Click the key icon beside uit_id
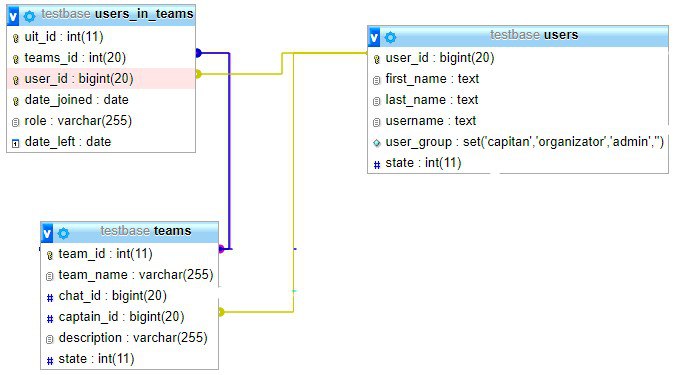 pos(16,38)
